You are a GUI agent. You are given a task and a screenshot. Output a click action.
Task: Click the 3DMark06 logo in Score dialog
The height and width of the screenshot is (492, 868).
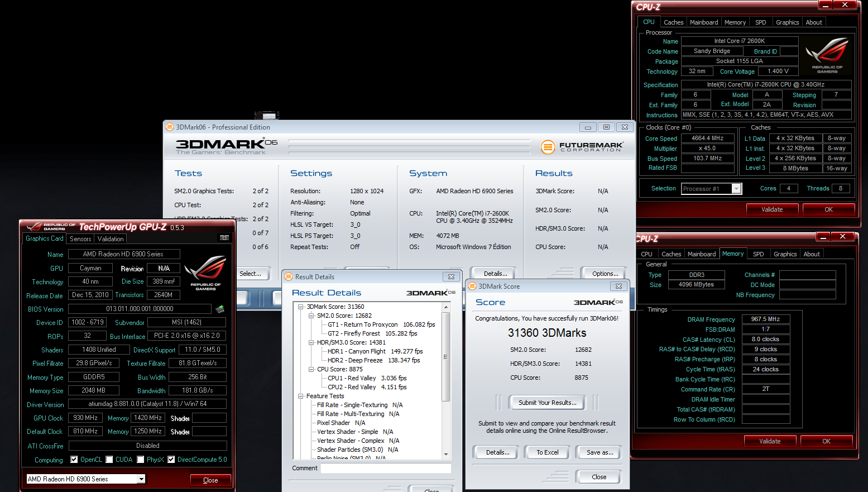[598, 302]
